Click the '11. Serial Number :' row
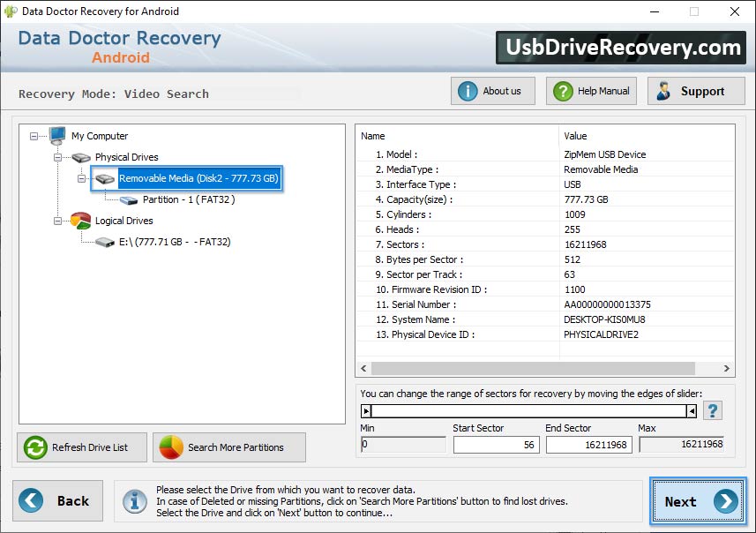Screen dimensions: 756x533 coord(545,304)
